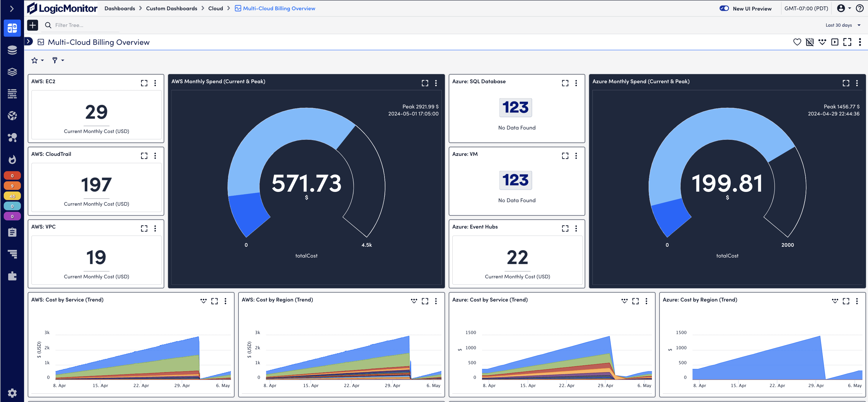Open Azure: Cost by Region options menu
The width and height of the screenshot is (868, 402).
point(857,301)
